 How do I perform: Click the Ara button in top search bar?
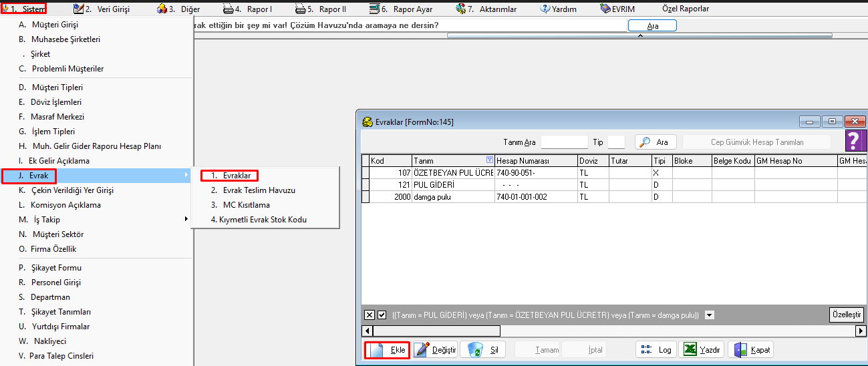coord(652,25)
